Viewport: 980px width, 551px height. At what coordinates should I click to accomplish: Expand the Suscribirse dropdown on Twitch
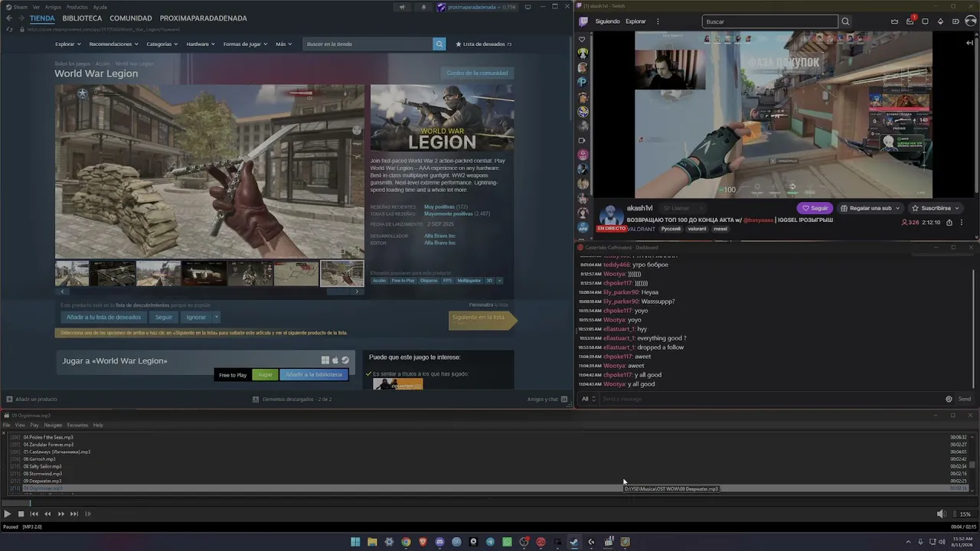coord(936,208)
